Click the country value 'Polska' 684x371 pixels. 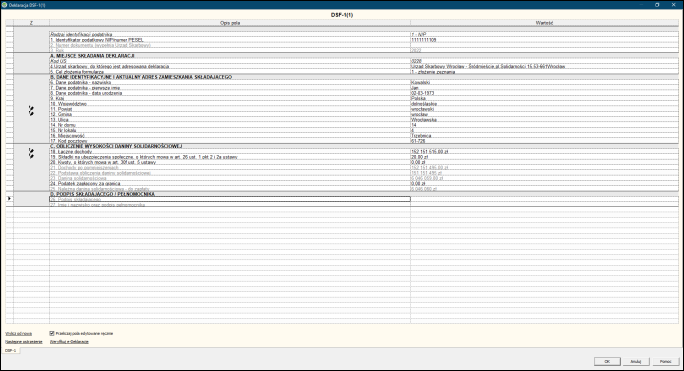click(x=418, y=98)
